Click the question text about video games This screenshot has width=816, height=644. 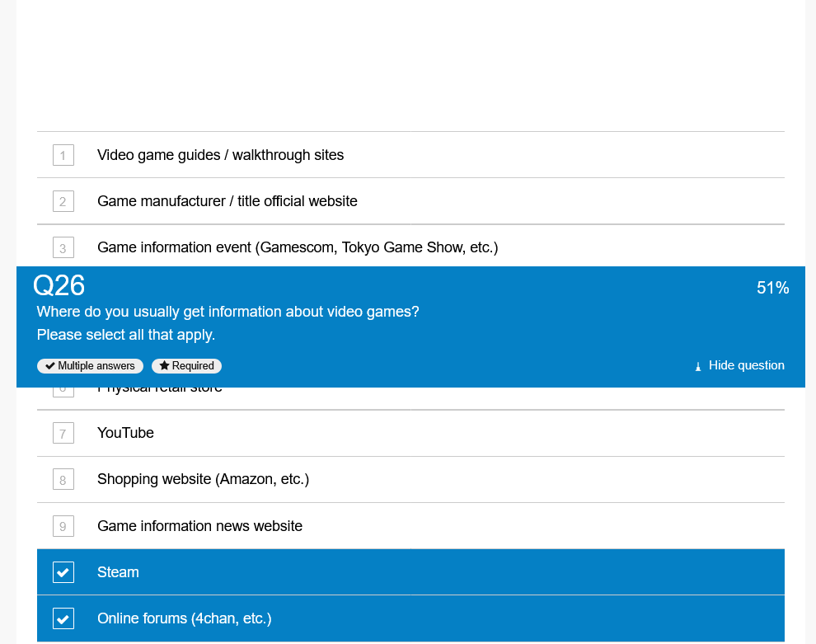click(x=227, y=312)
